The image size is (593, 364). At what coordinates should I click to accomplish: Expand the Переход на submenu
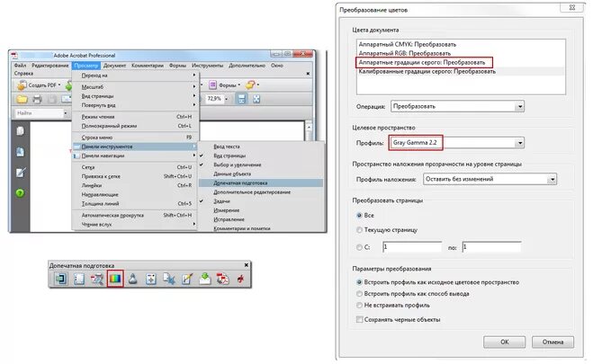[135, 75]
